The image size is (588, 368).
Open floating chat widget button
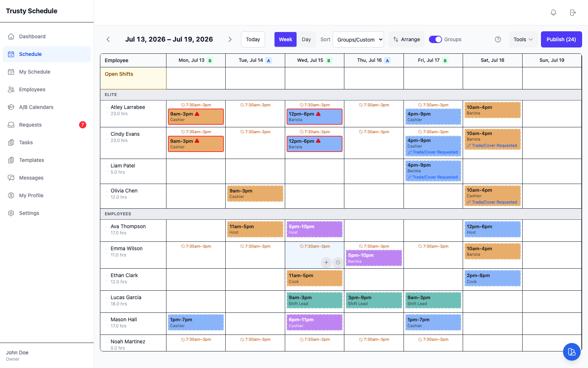pos(572,352)
